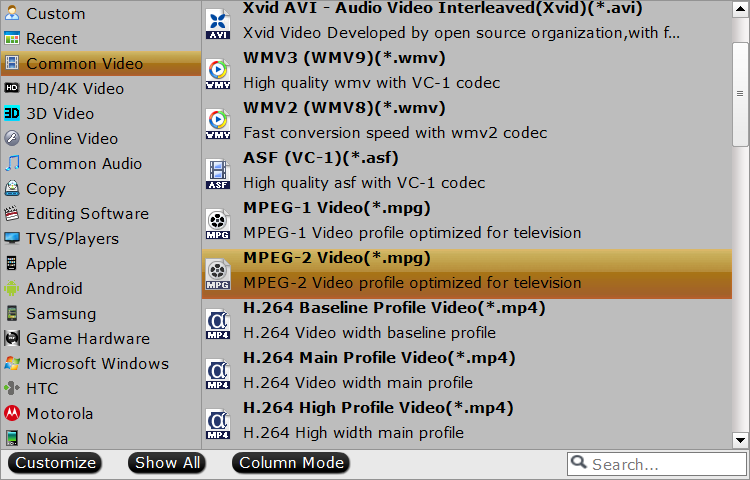Select the MPEG-1 Video format icon
Image resolution: width=750 pixels, height=480 pixels.
[x=218, y=222]
